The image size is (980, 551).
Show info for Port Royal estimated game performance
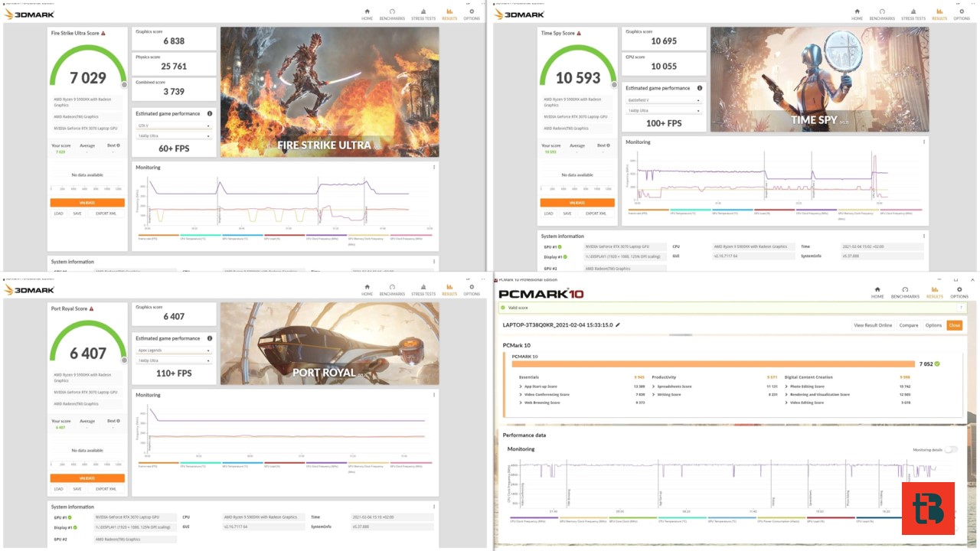click(x=210, y=338)
